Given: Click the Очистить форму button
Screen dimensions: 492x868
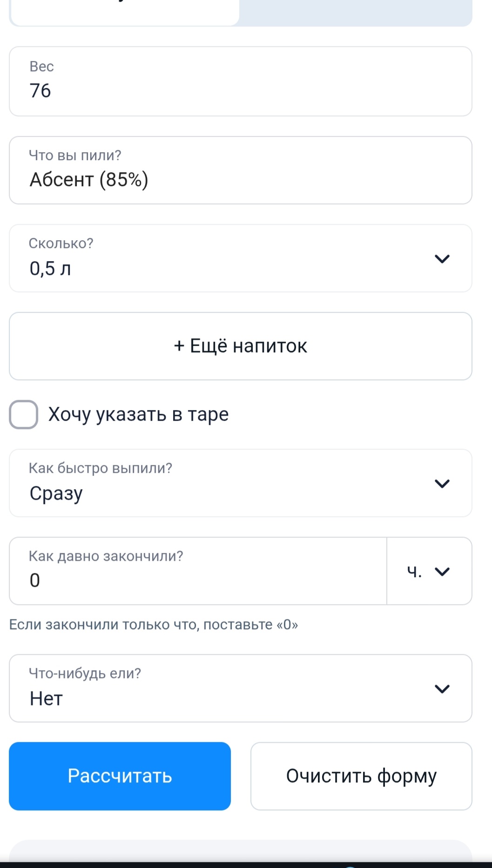Looking at the screenshot, I should coord(361,776).
